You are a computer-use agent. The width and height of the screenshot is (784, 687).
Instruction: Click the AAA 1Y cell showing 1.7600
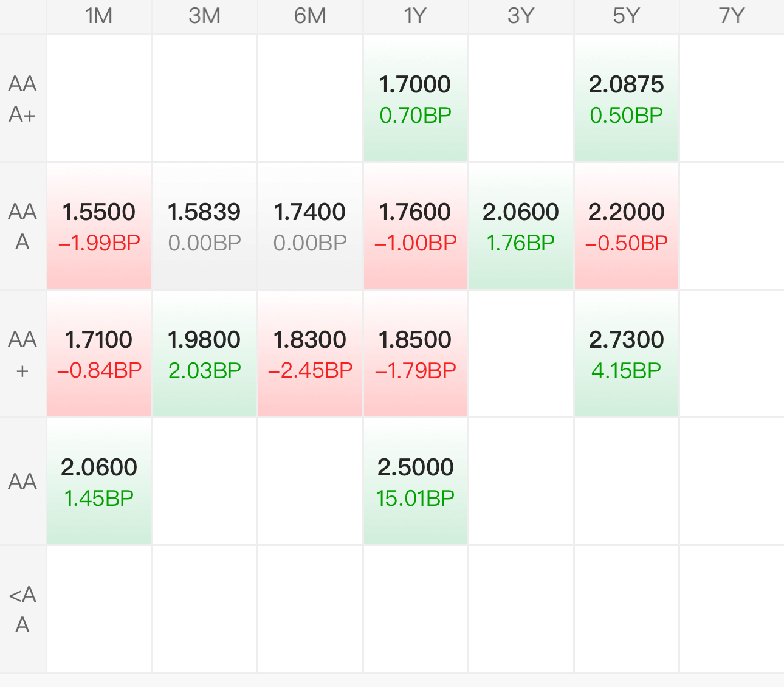tap(415, 226)
